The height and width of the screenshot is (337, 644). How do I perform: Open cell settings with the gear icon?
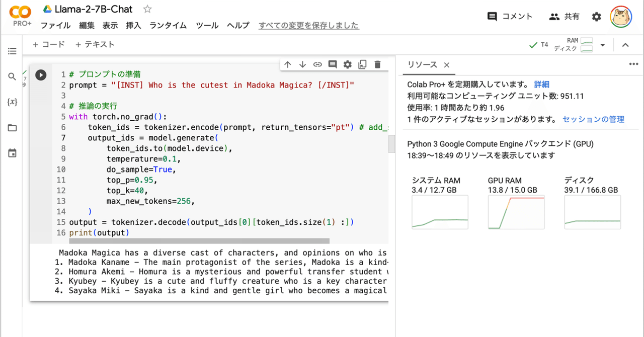pos(347,64)
